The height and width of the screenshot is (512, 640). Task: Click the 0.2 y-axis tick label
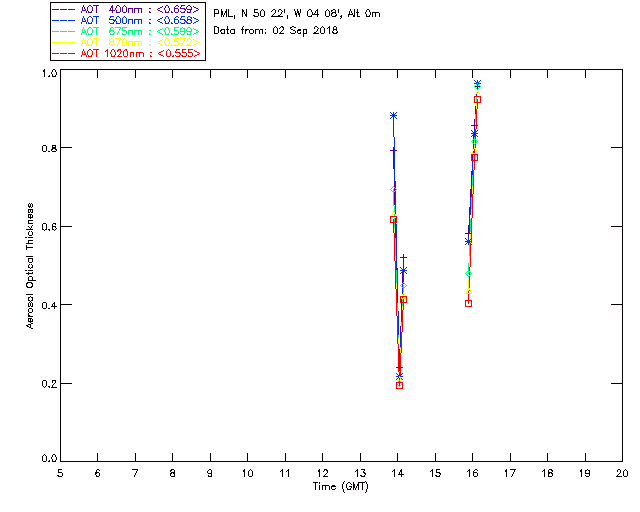[x=49, y=384]
